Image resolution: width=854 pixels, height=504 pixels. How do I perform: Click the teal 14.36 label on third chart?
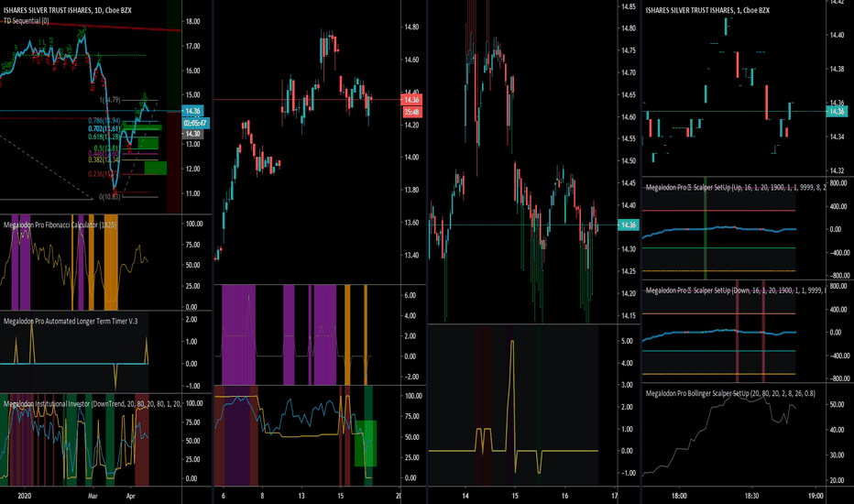coord(628,225)
